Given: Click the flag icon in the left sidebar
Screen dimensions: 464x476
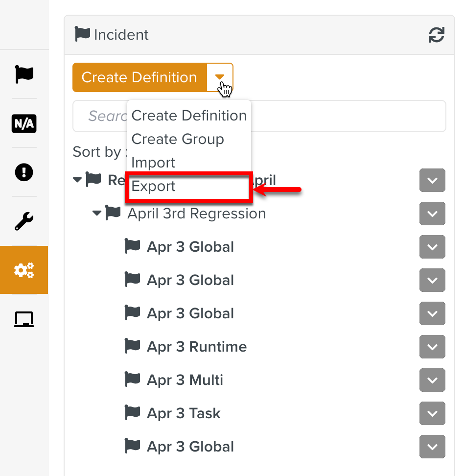Looking at the screenshot, I should [x=24, y=74].
